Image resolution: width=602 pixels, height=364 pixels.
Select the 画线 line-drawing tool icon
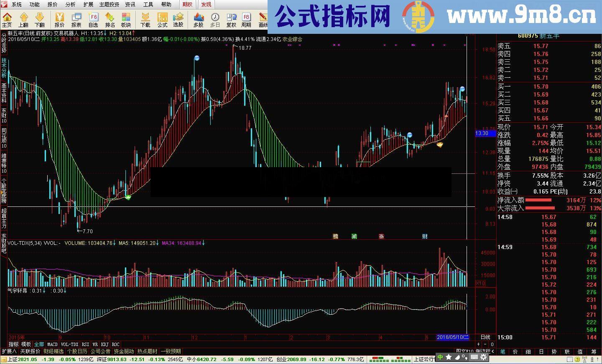(x=263, y=18)
